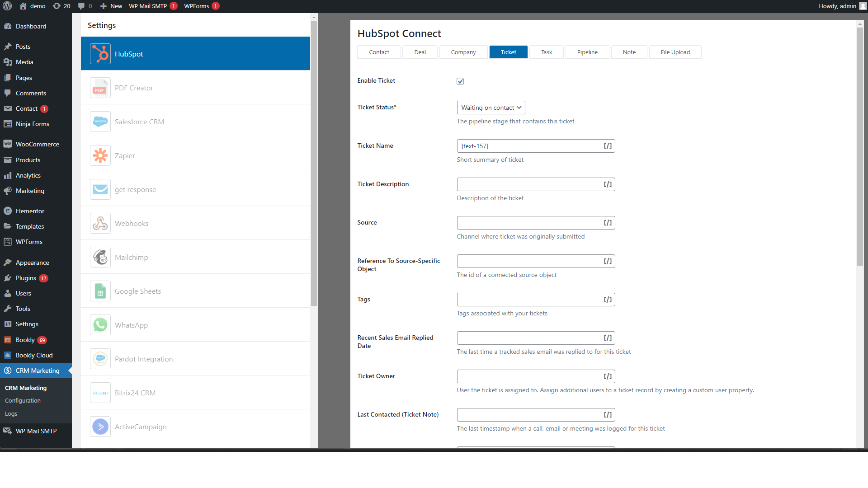Expand the Ticket Status dropdown
The image size is (868, 488).
click(491, 108)
